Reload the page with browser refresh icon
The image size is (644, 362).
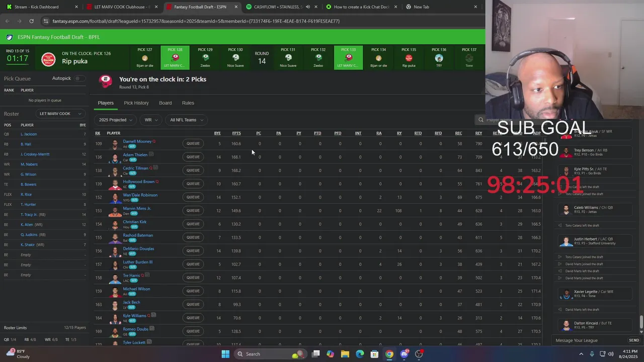tap(31, 21)
